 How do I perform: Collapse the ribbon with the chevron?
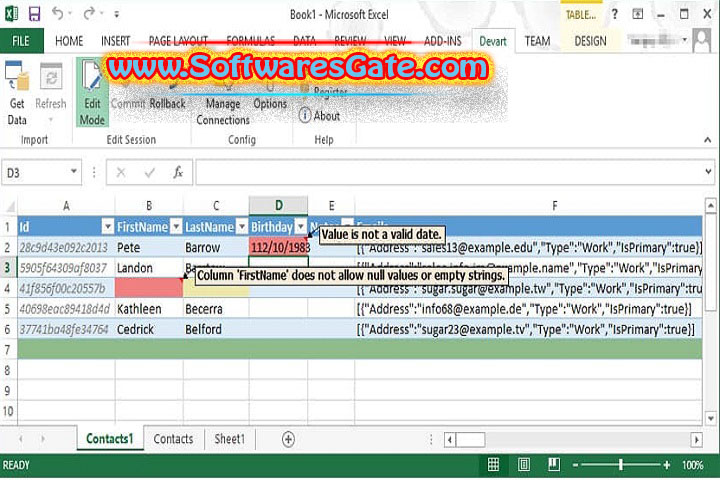click(707, 140)
